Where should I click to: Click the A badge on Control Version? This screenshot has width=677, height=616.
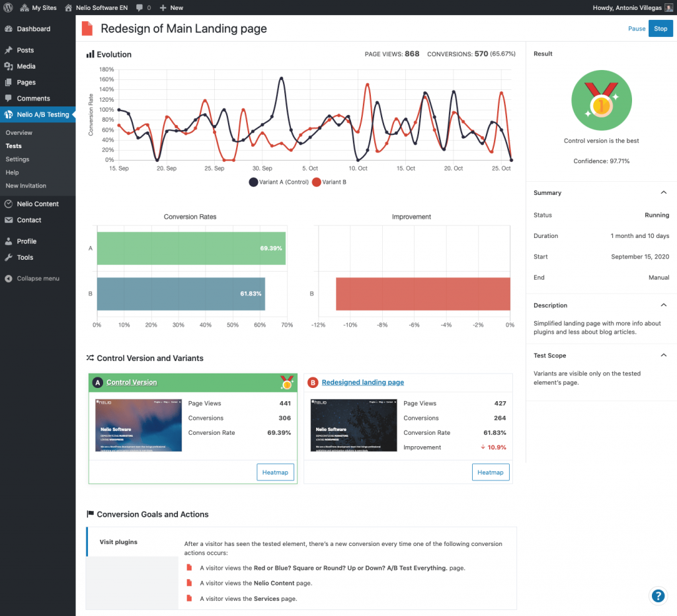coord(98,383)
